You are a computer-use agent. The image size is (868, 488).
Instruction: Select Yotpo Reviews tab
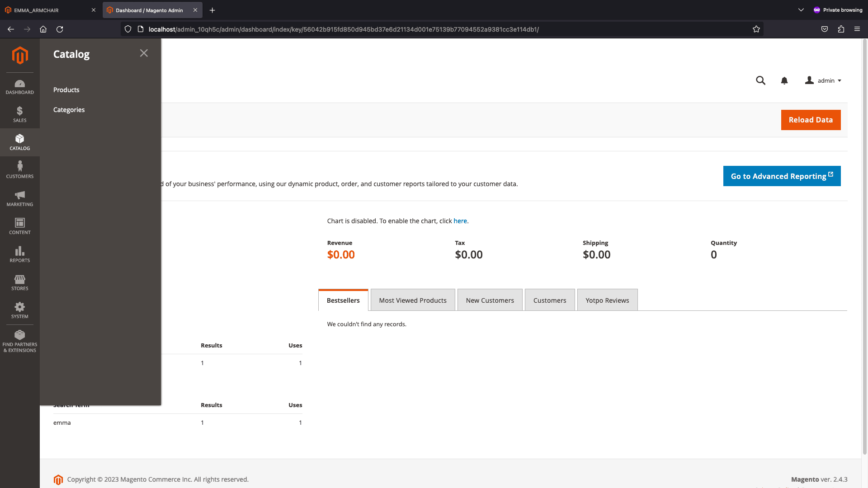point(607,300)
